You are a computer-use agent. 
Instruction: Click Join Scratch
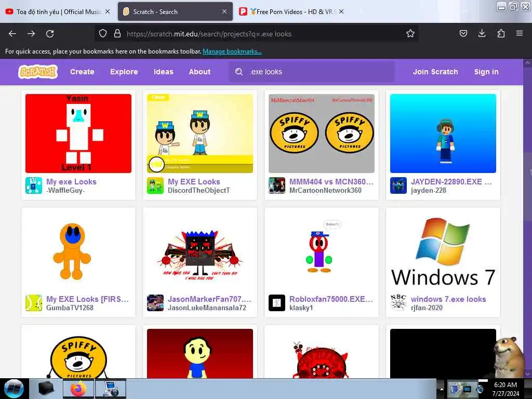point(435,72)
